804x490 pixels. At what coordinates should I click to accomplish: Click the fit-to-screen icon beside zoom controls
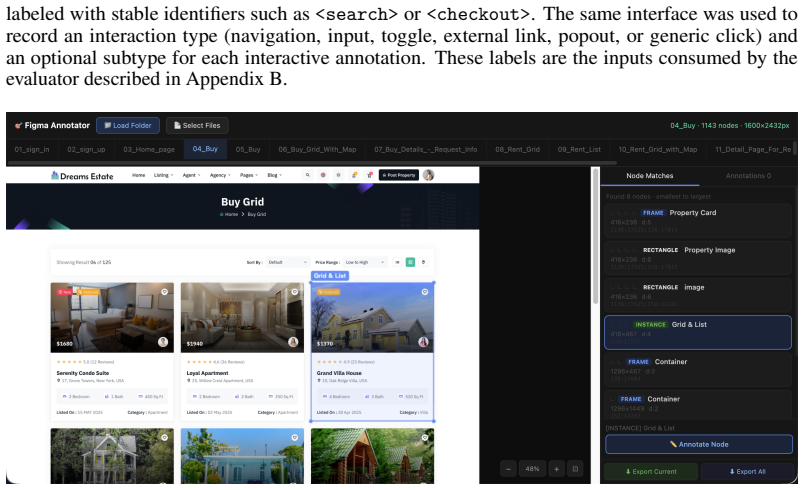coord(575,469)
